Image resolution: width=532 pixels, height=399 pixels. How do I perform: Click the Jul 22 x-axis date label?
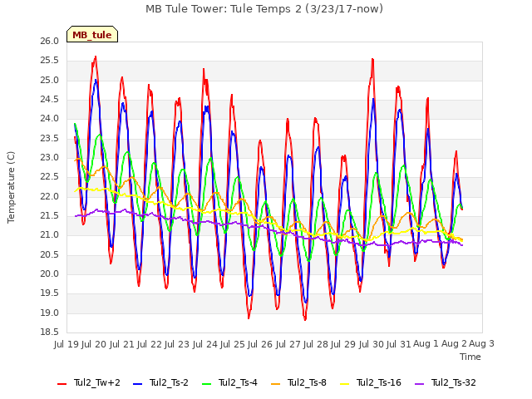150,344
